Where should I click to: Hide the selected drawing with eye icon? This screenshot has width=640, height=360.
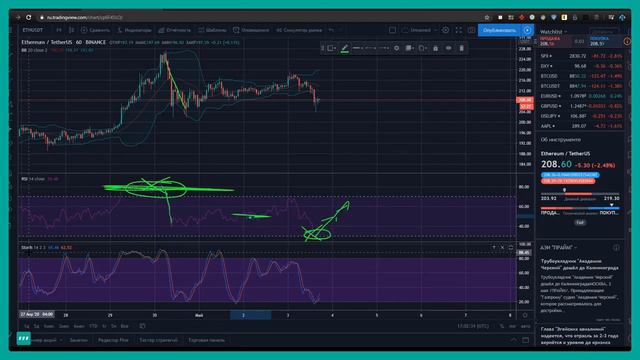pyautogui.click(x=449, y=48)
